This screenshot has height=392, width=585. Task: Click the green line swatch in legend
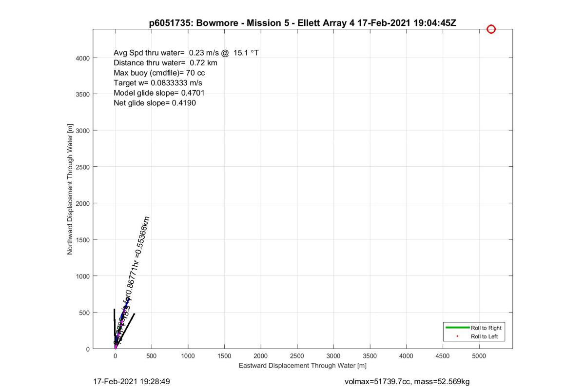[457, 328]
